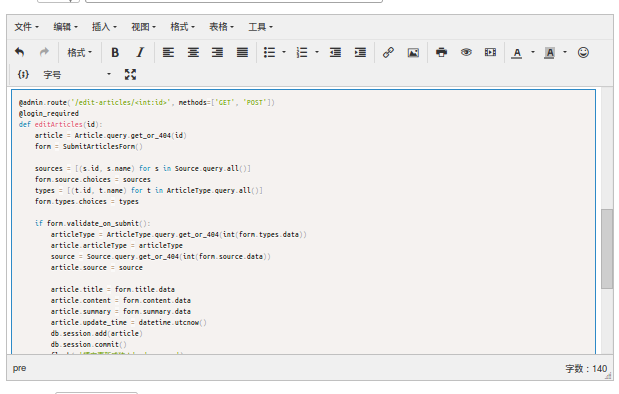The height and width of the screenshot is (394, 619).
Task: Align text right
Action: click(218, 52)
